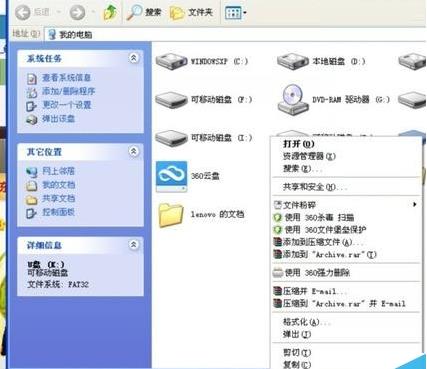Image resolution: width=427 pixels, height=369 pixels.
Task: Choose 使用 360文件堡垒保护
Action: pyautogui.click(x=346, y=230)
